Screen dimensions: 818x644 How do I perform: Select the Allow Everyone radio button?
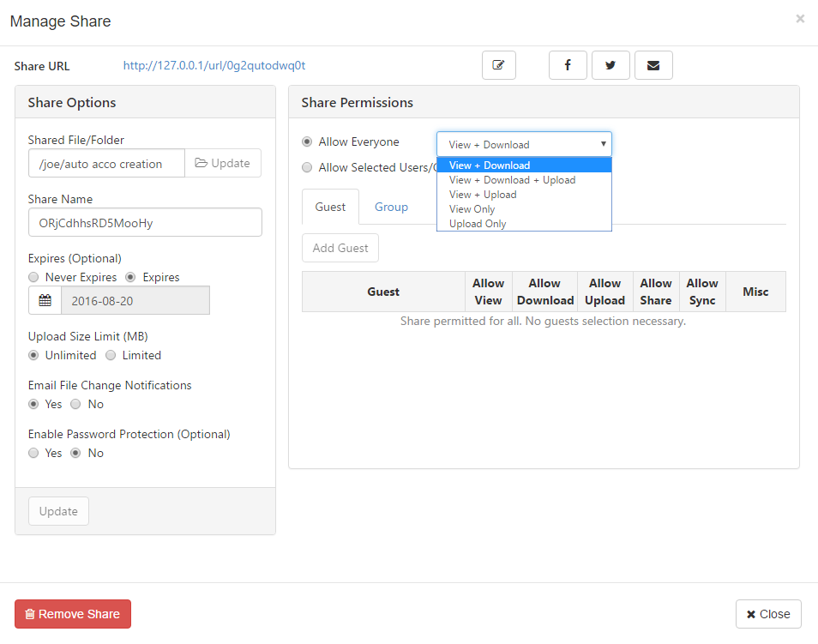[x=307, y=142]
